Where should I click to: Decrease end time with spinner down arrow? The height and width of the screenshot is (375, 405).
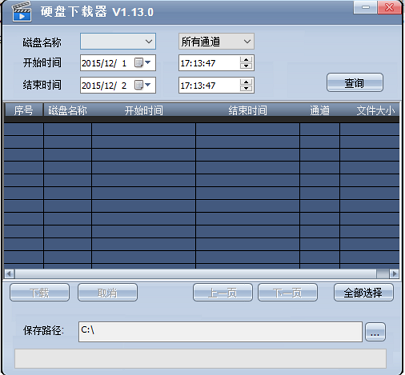[246, 89]
